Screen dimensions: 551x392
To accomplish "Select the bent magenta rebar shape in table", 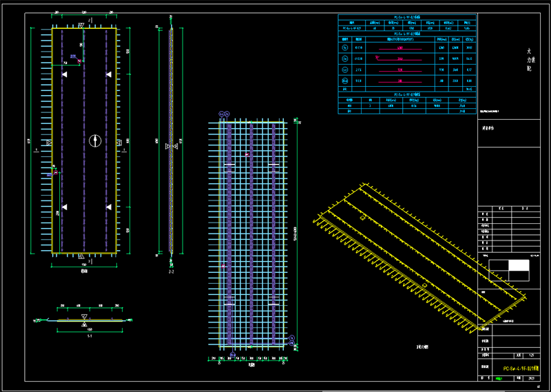I will (398, 59).
